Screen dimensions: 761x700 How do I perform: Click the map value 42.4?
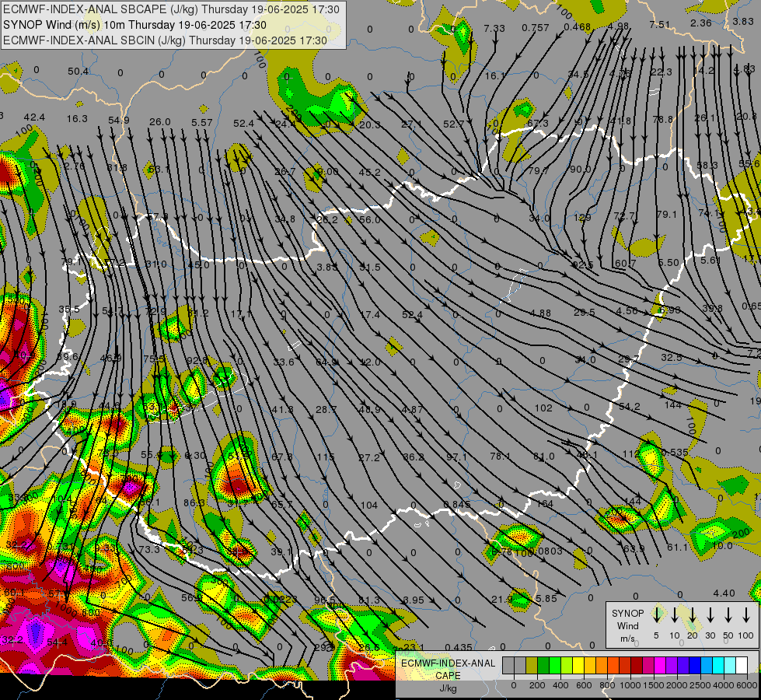[x=34, y=117]
